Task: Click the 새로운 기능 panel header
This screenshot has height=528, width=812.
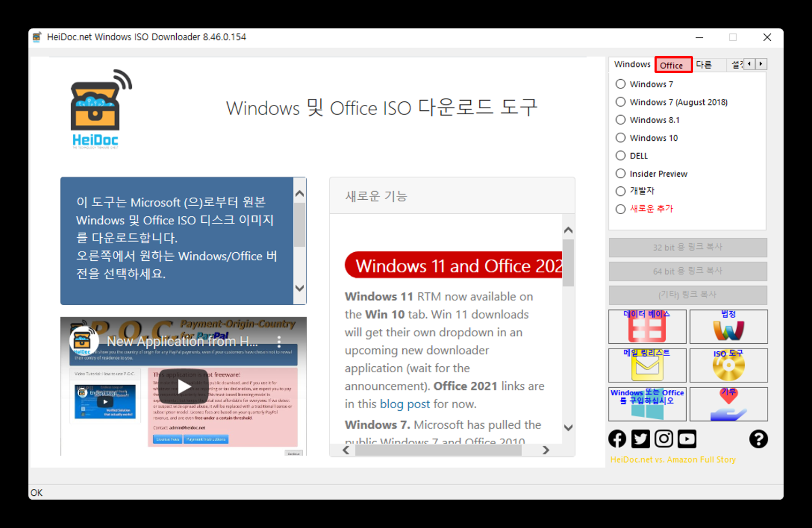Action: point(452,196)
